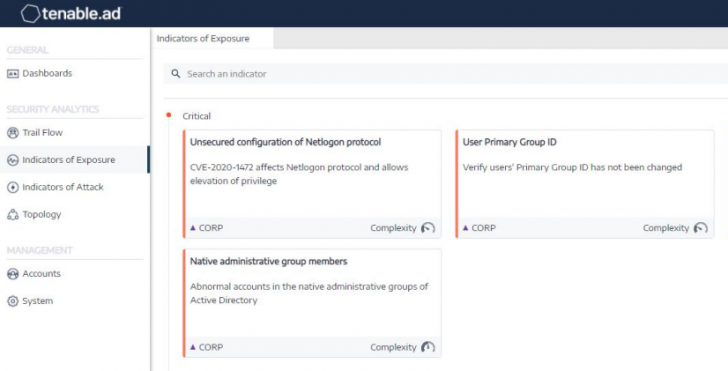Open the Accounts management page
728x371 pixels.
coord(42,274)
